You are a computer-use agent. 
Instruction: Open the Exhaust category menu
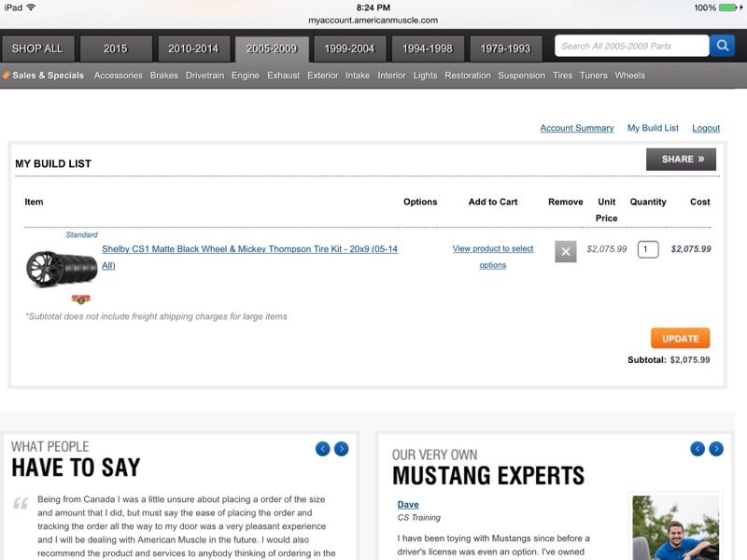283,76
